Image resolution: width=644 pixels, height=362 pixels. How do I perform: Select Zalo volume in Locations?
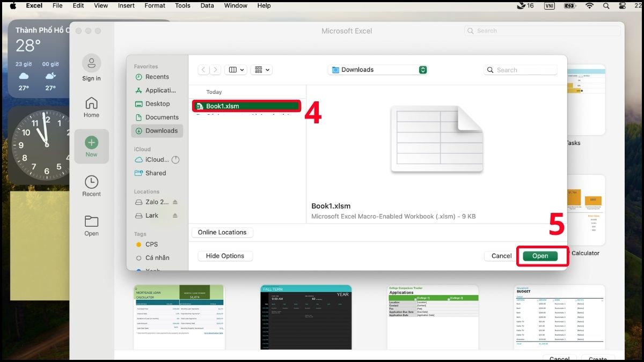[x=152, y=202]
